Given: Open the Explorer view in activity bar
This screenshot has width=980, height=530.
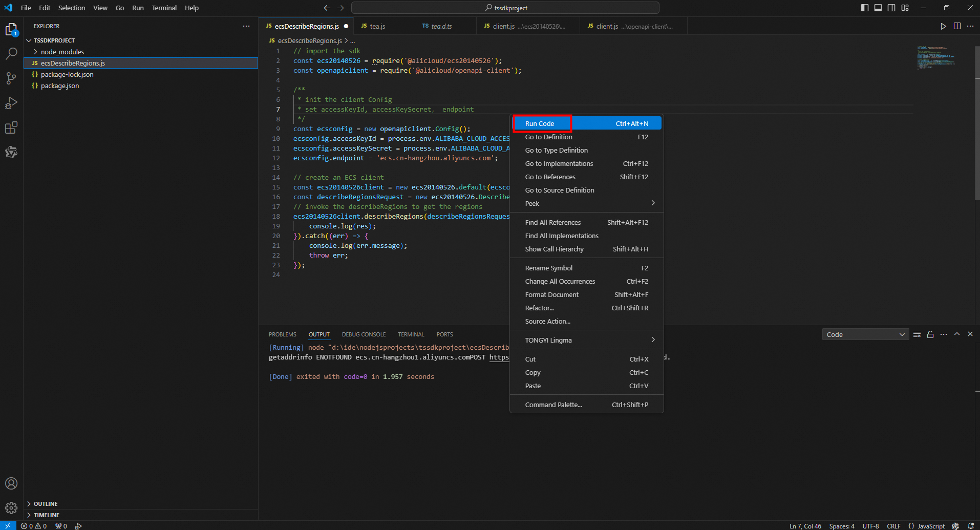Looking at the screenshot, I should (11, 30).
